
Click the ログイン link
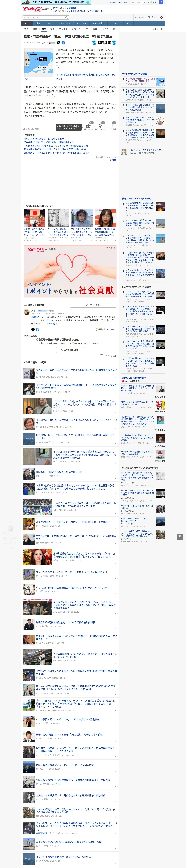57,11
